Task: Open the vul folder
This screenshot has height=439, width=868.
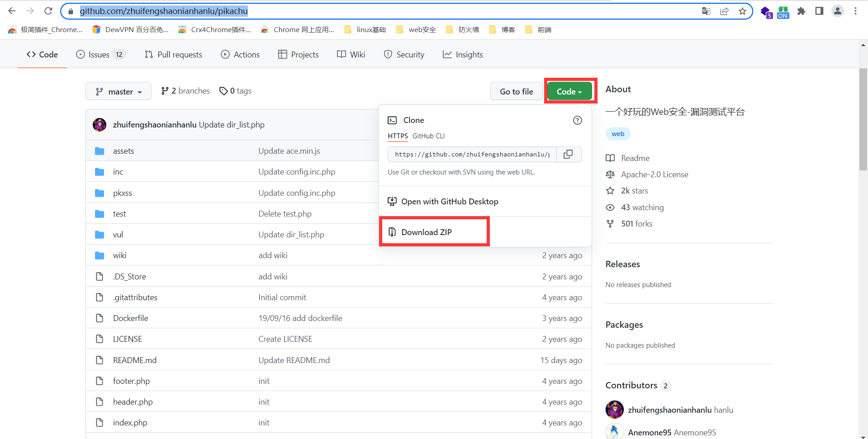Action: tap(118, 235)
